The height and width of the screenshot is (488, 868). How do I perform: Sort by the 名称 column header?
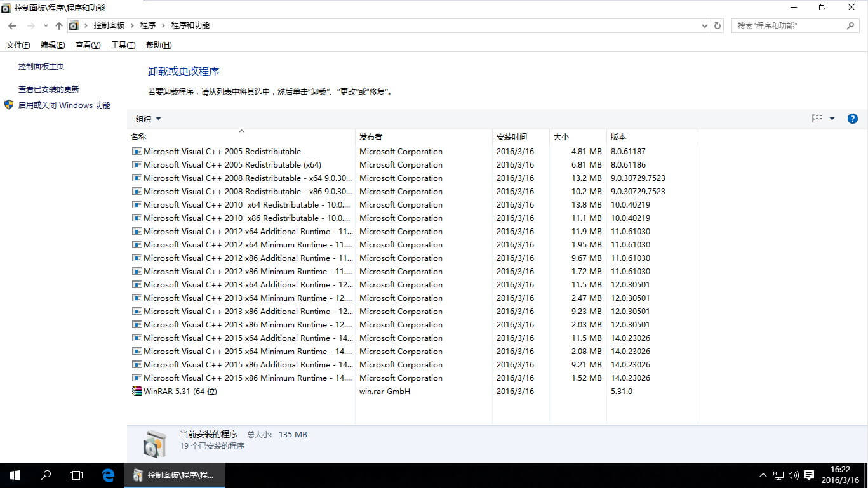(x=241, y=137)
